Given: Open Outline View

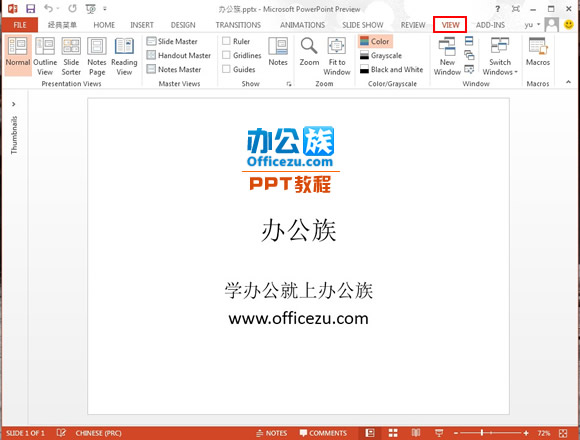Looking at the screenshot, I should pos(45,55).
